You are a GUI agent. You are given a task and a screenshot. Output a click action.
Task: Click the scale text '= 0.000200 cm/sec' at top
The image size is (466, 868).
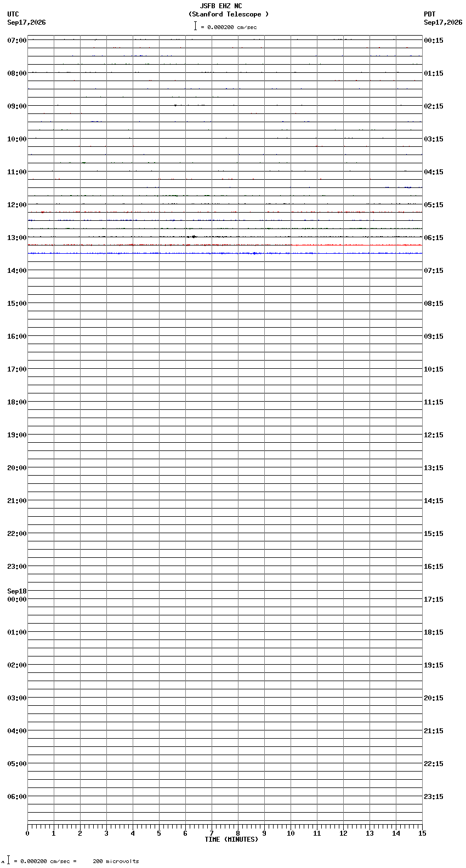pos(229,27)
